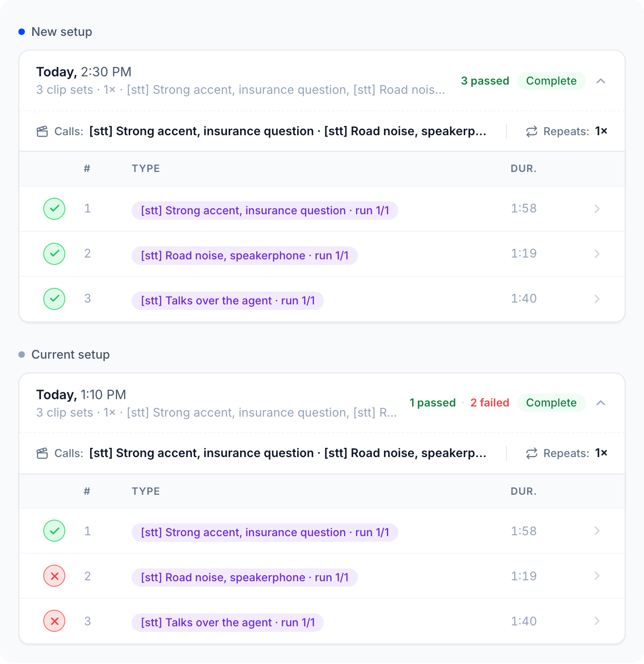Click the Current setup heading

[70, 355]
